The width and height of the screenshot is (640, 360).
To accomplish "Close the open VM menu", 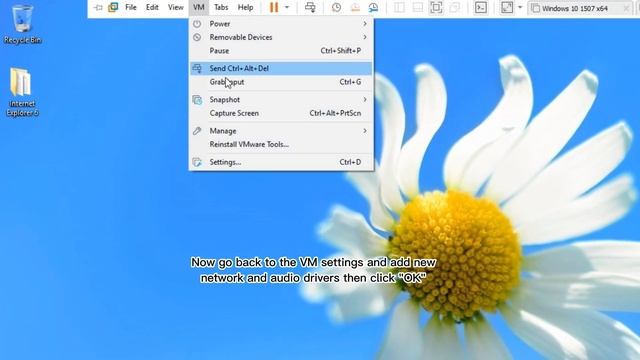I will coord(199,7).
